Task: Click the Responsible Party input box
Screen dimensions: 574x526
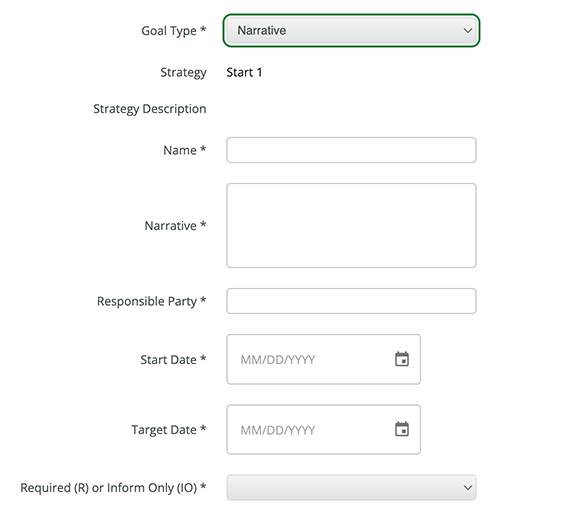Action: coord(351,301)
